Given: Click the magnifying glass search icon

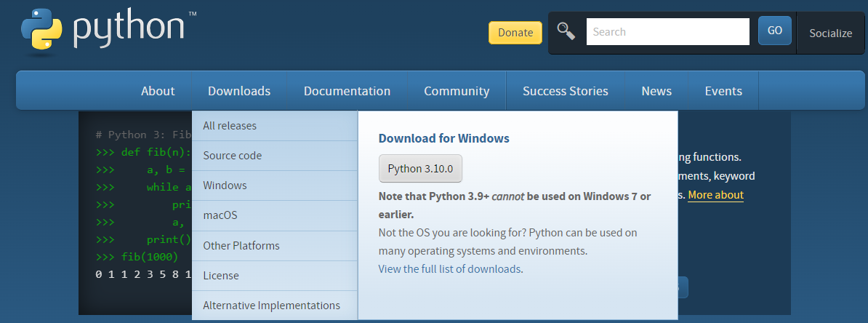Looking at the screenshot, I should [x=566, y=31].
